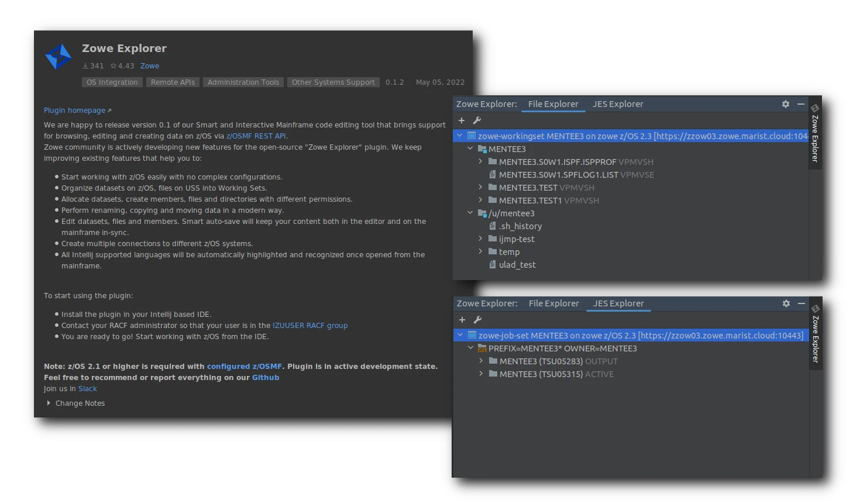
Task: Click the plus icon in JES Explorer toolbar
Action: click(462, 320)
